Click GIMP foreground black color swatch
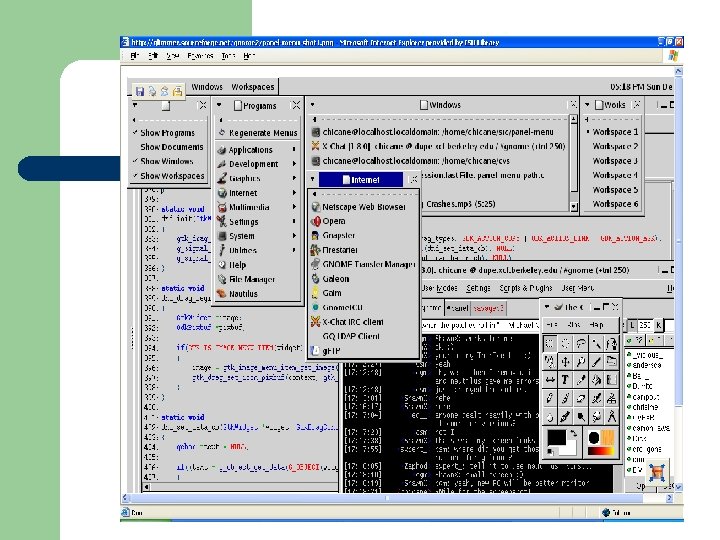The height and width of the screenshot is (540, 720). tap(556, 438)
